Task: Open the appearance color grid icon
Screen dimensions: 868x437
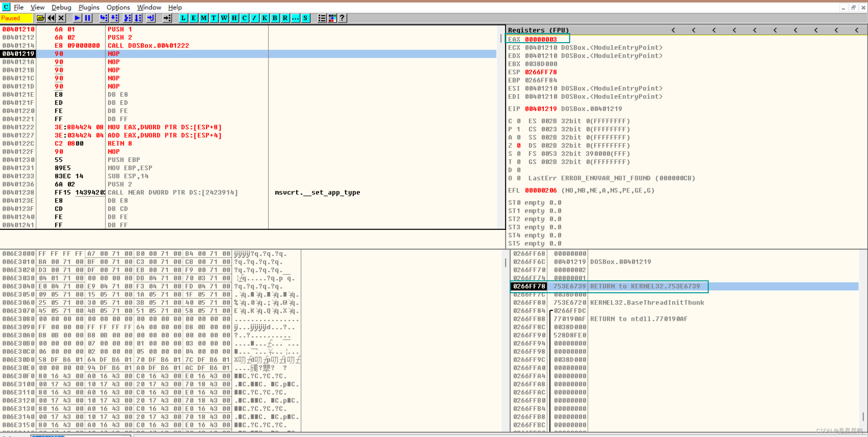Action: [332, 18]
